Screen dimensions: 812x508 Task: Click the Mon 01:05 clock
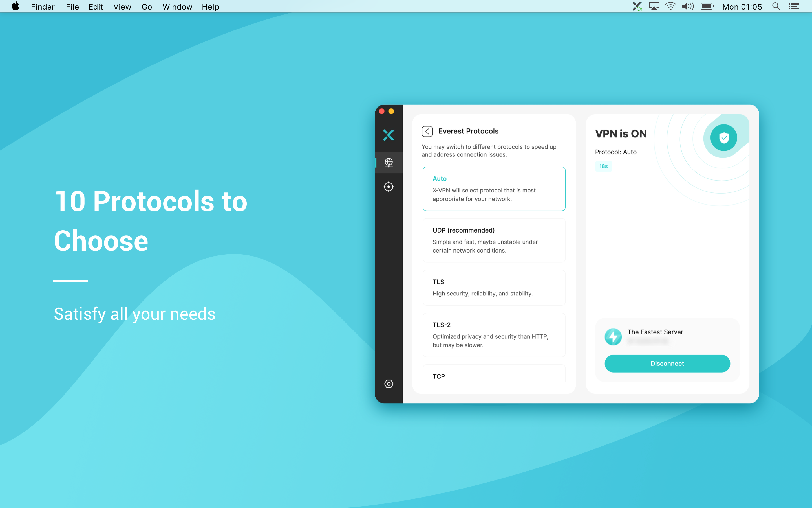tap(742, 7)
